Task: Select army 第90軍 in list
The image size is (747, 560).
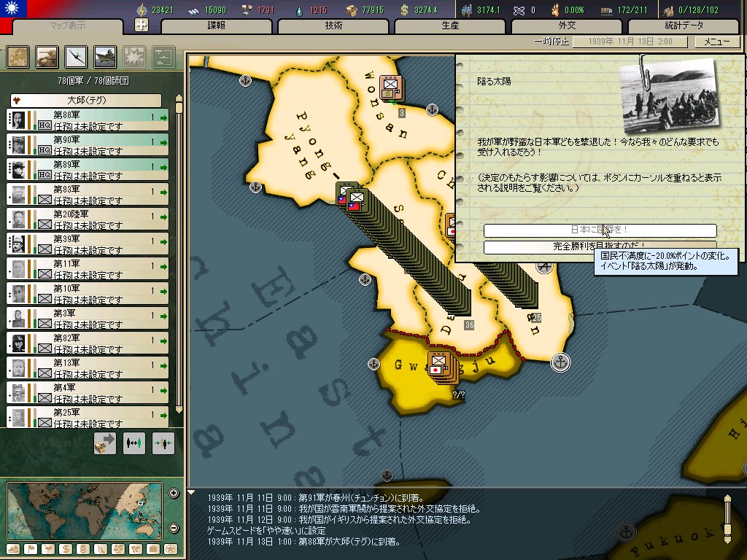Action: coord(88,145)
